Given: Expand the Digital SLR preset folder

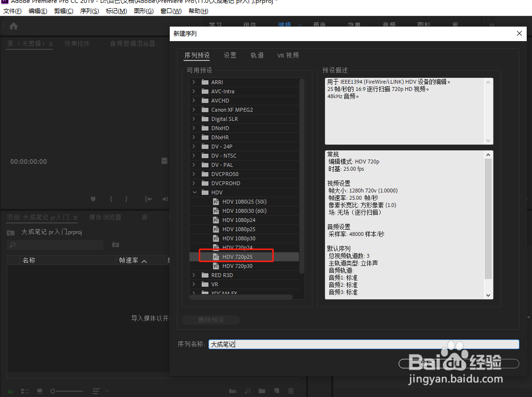Looking at the screenshot, I should click(x=194, y=119).
